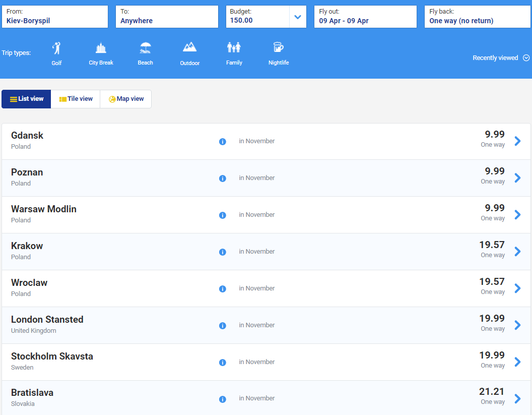532x415 pixels.
Task: Expand the Recently viewed list
Action: click(501, 58)
